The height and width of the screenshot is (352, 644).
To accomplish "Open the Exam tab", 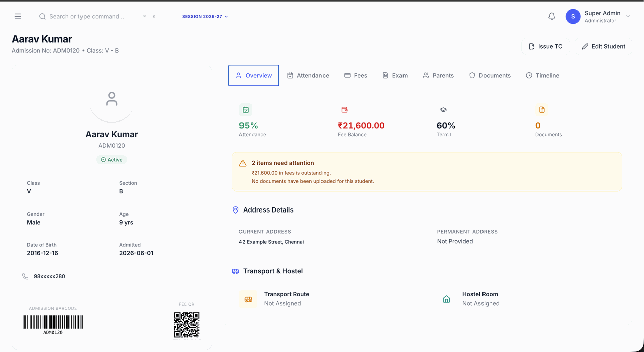I will click(x=395, y=76).
